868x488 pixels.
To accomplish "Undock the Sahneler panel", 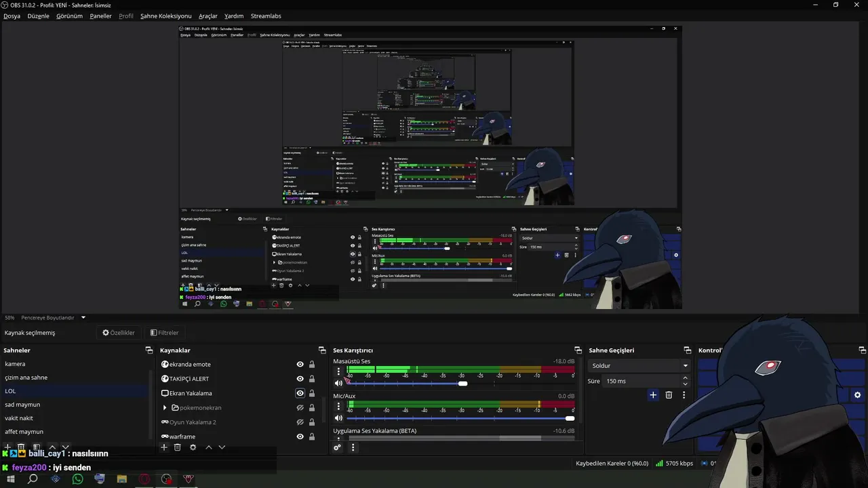I will pos(149,350).
